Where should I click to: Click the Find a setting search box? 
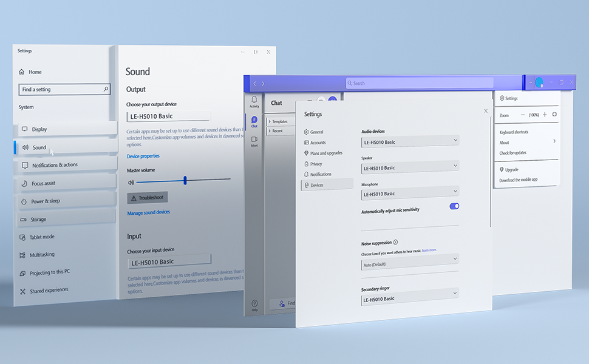point(64,89)
